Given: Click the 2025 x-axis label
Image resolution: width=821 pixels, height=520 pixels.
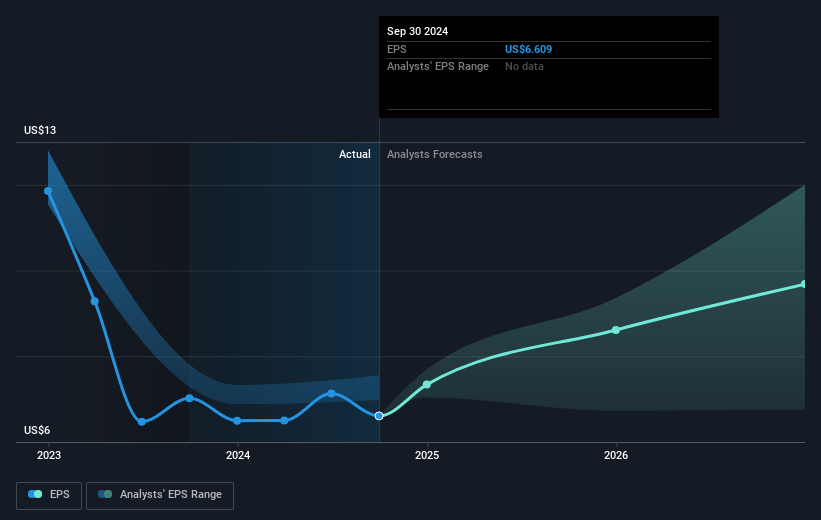Looking at the screenshot, I should (427, 456).
